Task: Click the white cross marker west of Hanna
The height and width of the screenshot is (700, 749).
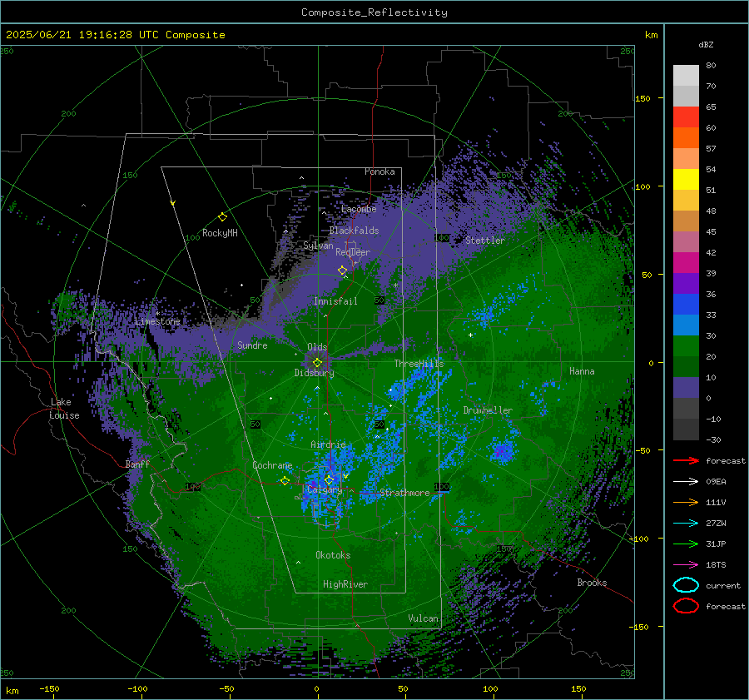Action: click(470, 335)
